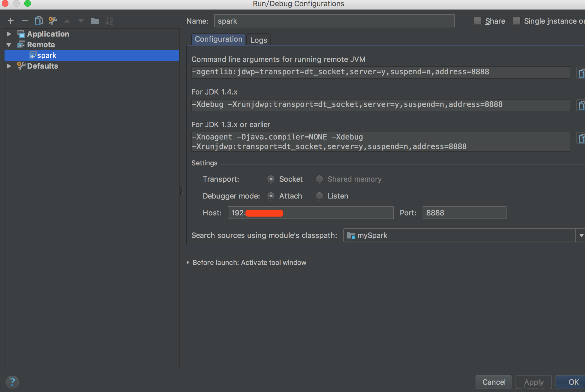The image size is (585, 392).
Task: Click the move configuration up icon
Action: point(68,21)
